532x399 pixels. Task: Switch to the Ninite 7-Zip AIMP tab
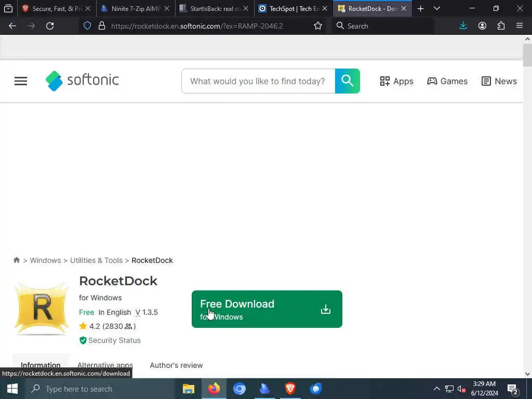pyautogui.click(x=136, y=8)
